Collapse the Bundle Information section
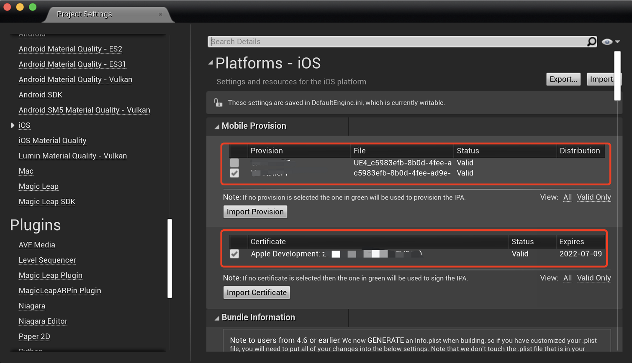Screen dimensions: 632x364 [217, 318]
